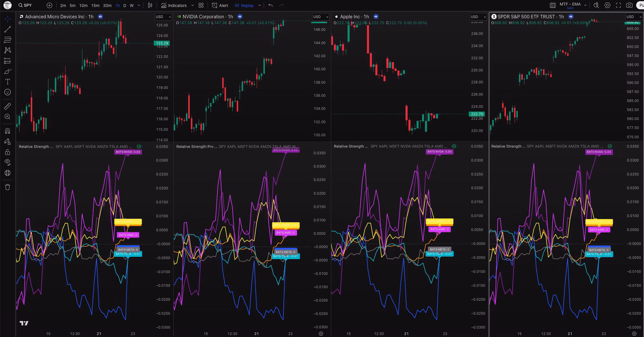Expand the extra timeframes dropdown arrow
The width and height of the screenshot is (644, 337).
(x=139, y=5)
